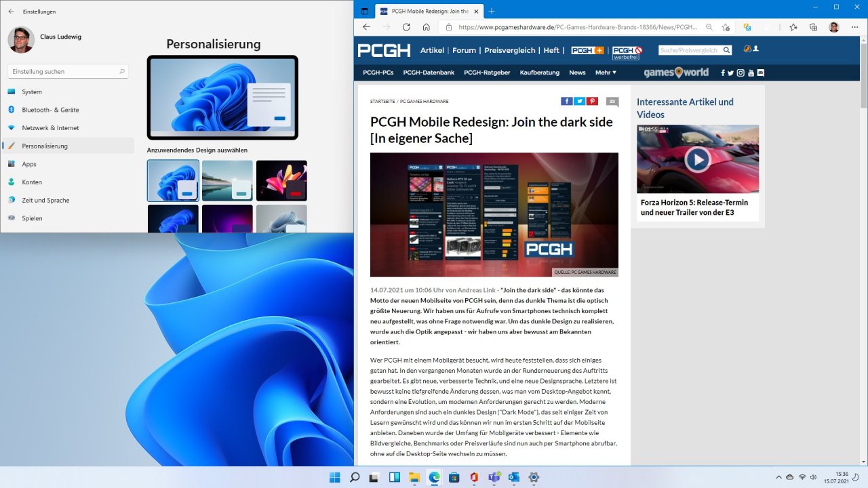
Task: Add this page to favorites star icon
Action: [726, 27]
